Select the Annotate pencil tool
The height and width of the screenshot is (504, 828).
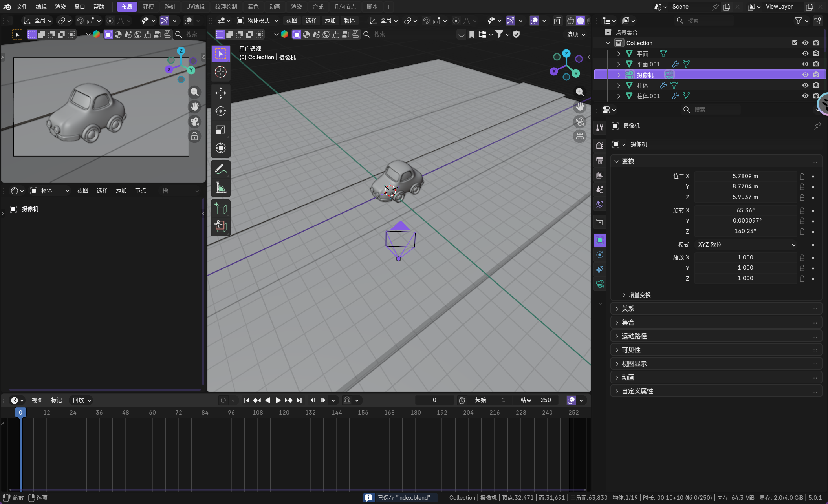pyautogui.click(x=220, y=169)
